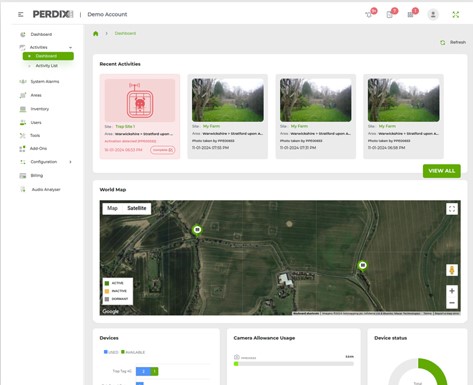Open the document notifications icon in header

(389, 15)
